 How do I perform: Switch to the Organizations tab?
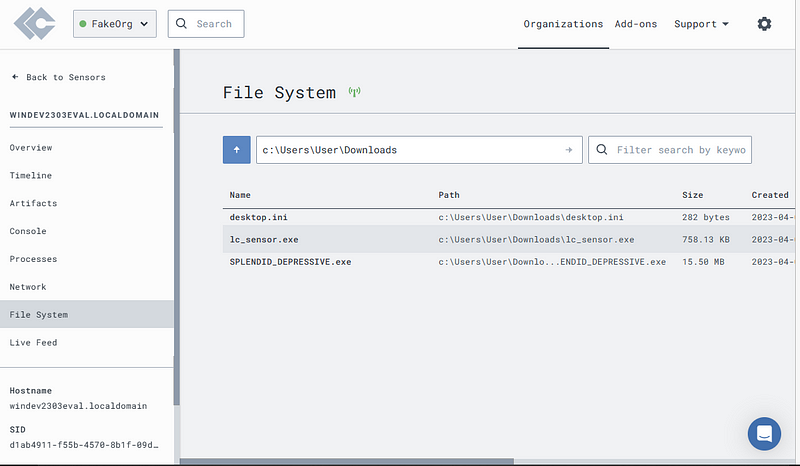click(563, 24)
